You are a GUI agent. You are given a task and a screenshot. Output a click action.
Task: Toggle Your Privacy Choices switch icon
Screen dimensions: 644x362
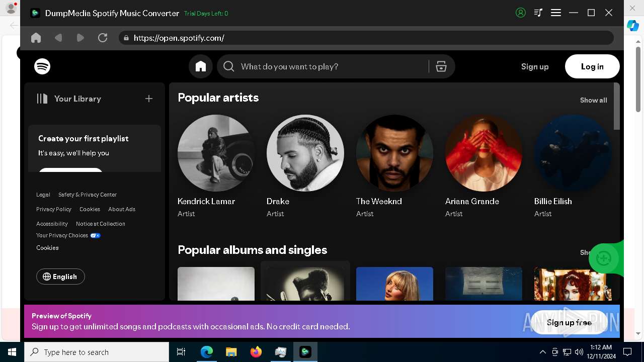pyautogui.click(x=95, y=235)
